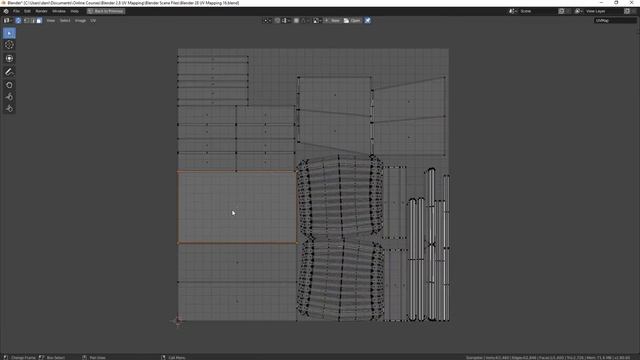This screenshot has height=360, width=640.
Task: Open the UVMap layer dropdown
Action: pos(614,20)
